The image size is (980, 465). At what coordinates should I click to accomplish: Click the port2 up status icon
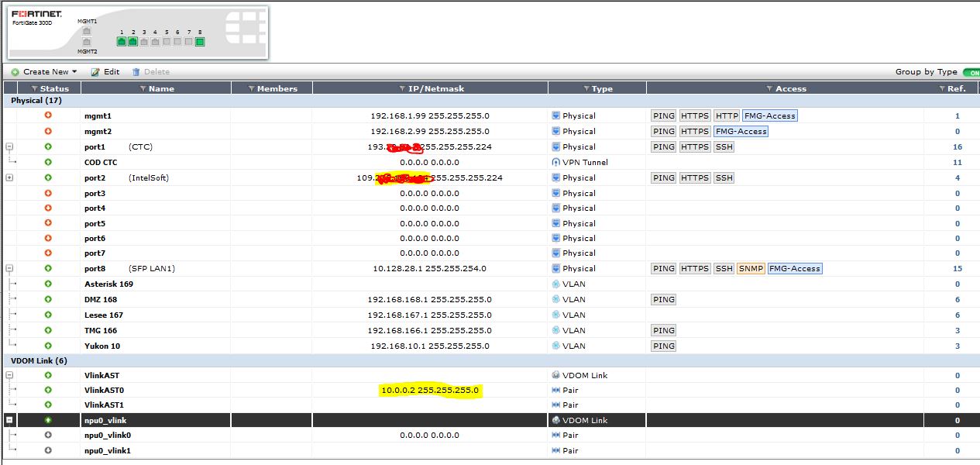48,177
